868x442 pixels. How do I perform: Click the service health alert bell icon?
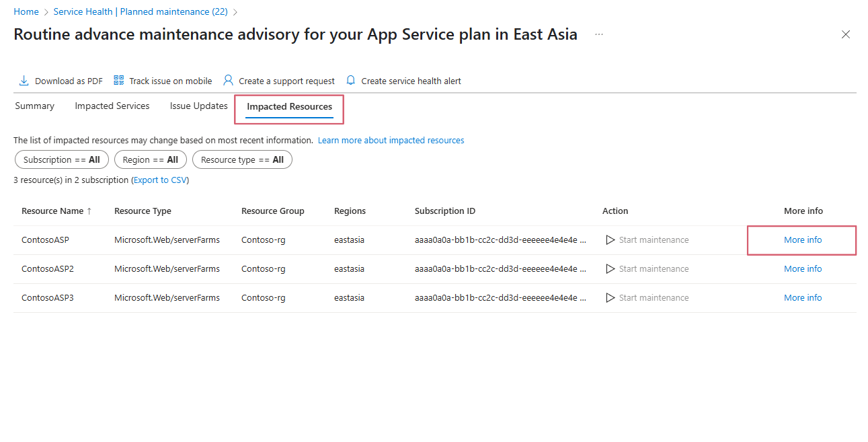350,81
